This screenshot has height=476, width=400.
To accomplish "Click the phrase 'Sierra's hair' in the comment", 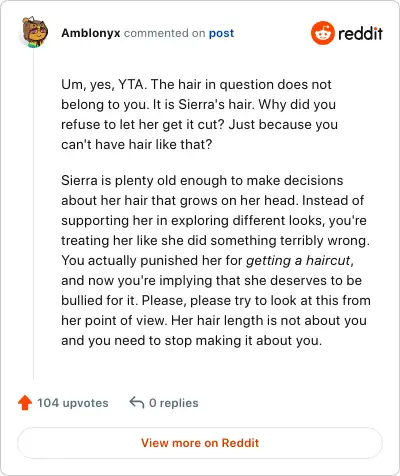I will coord(215,104).
